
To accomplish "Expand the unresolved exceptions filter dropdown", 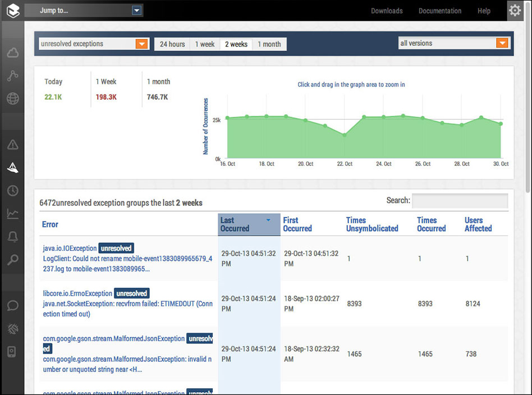I will (x=142, y=44).
